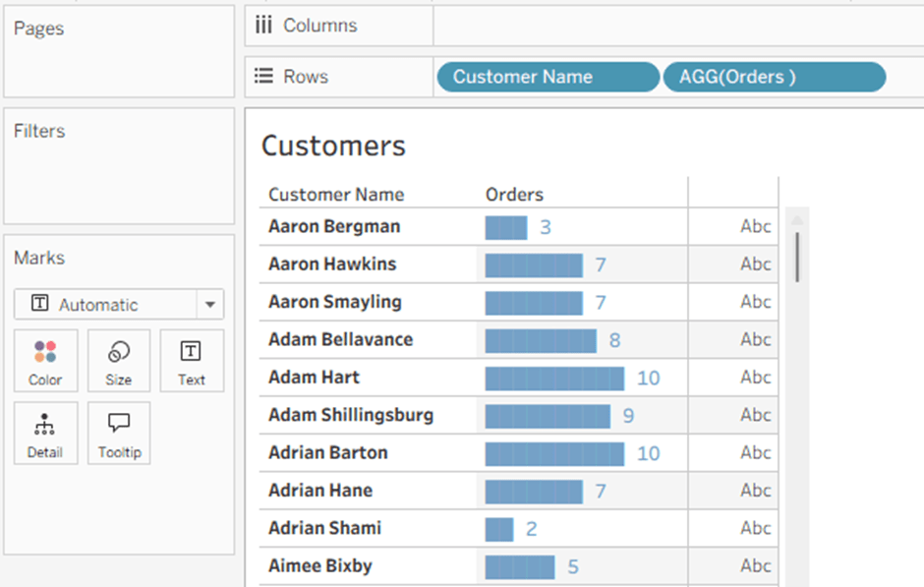This screenshot has height=587, width=924.
Task: Open the Tooltip marks card
Action: coord(119,434)
